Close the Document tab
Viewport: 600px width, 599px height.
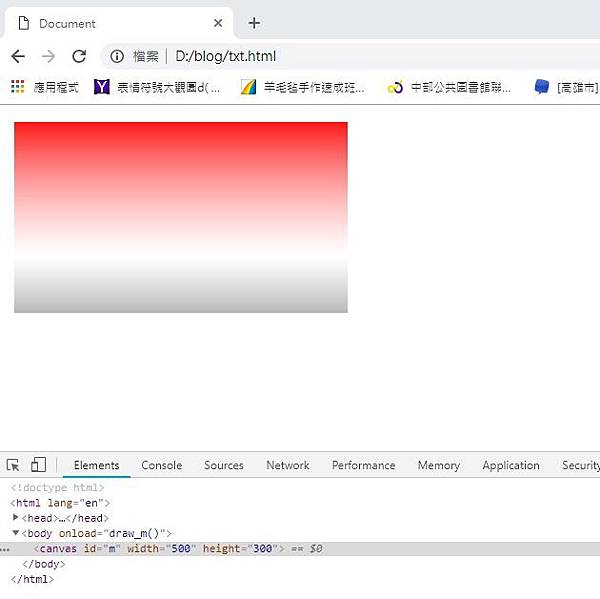pos(218,23)
